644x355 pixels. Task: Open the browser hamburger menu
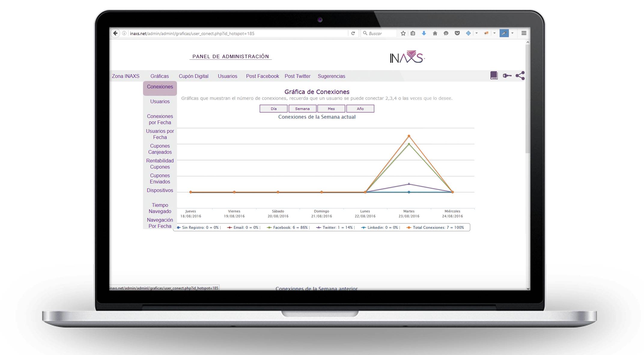click(x=524, y=33)
